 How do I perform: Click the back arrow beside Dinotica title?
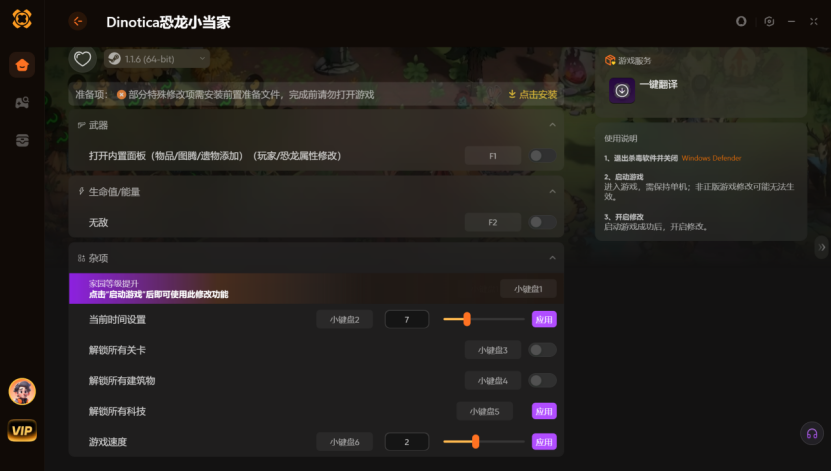[x=78, y=21]
